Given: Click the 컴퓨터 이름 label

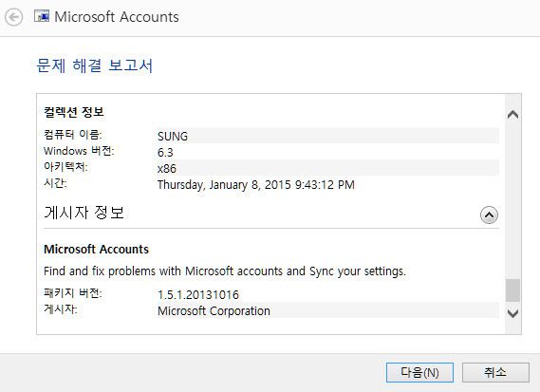Looking at the screenshot, I should [73, 135].
